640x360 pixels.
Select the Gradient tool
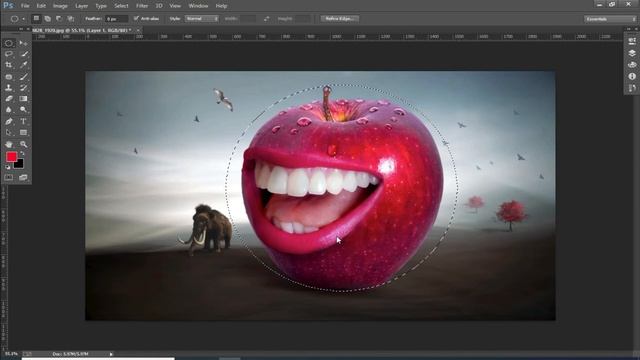23,98
